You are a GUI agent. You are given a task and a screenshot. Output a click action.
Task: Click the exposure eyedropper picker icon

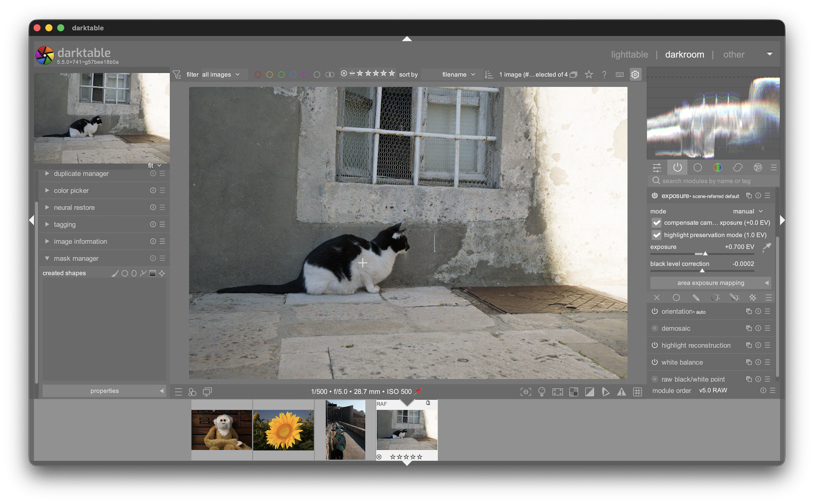click(767, 247)
